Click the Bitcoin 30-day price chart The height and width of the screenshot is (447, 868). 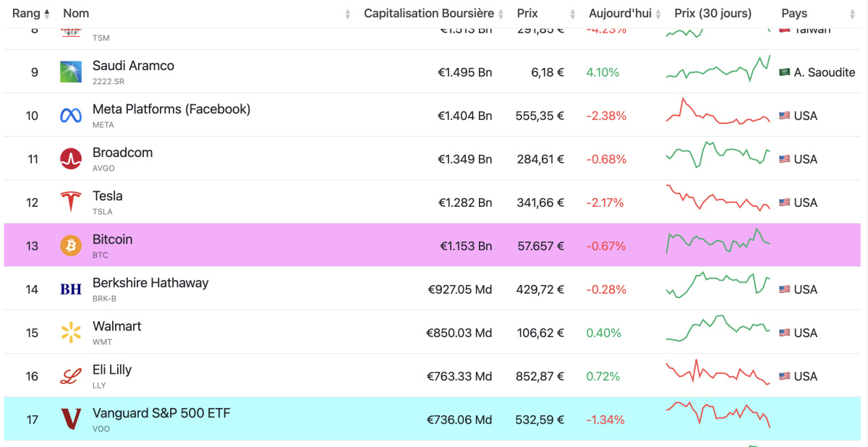(718, 241)
